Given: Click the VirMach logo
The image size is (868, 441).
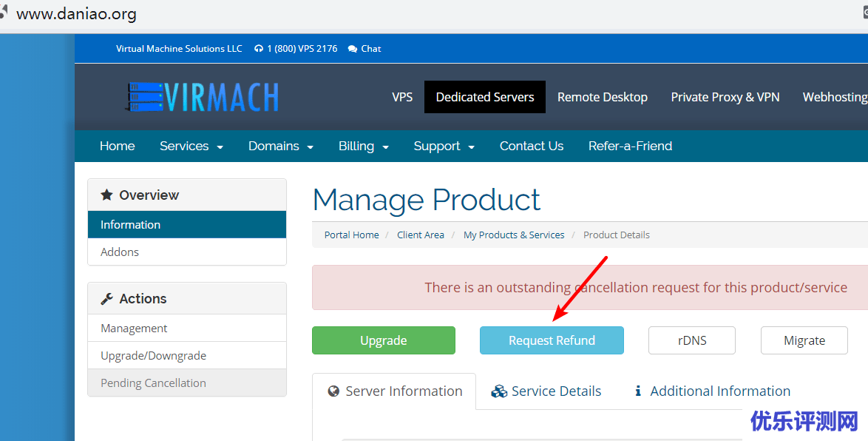Looking at the screenshot, I should pyautogui.click(x=202, y=97).
